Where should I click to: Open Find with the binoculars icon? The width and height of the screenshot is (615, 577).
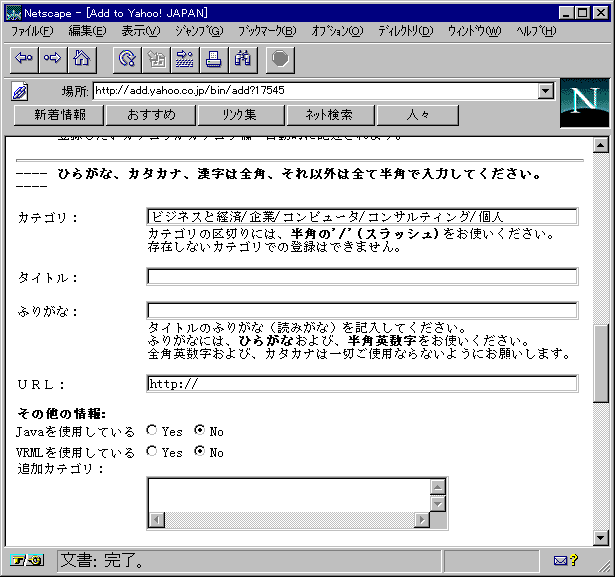(243, 60)
